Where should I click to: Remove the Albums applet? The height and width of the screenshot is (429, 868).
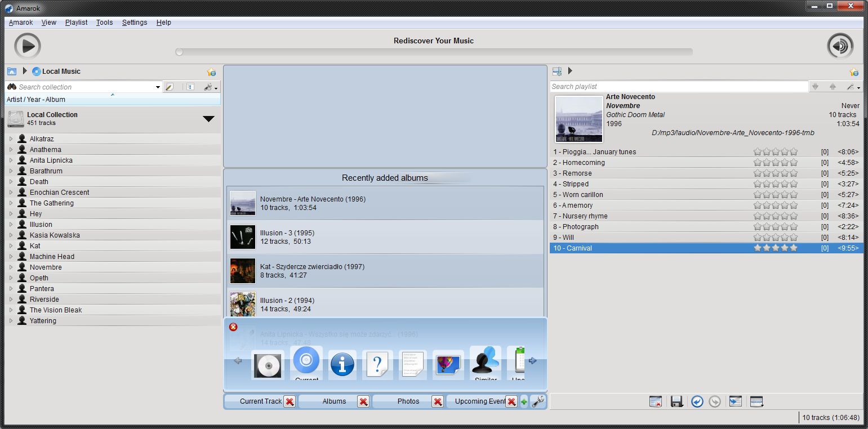363,401
